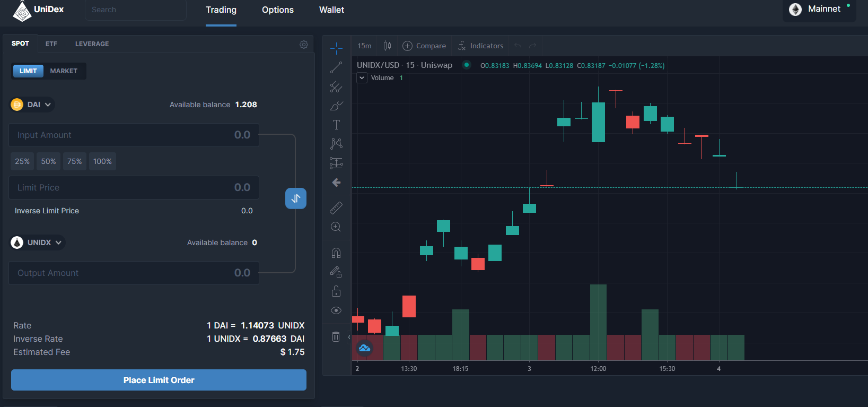Select the MARKET order type
Viewport: 868px width, 407px height.
(64, 71)
